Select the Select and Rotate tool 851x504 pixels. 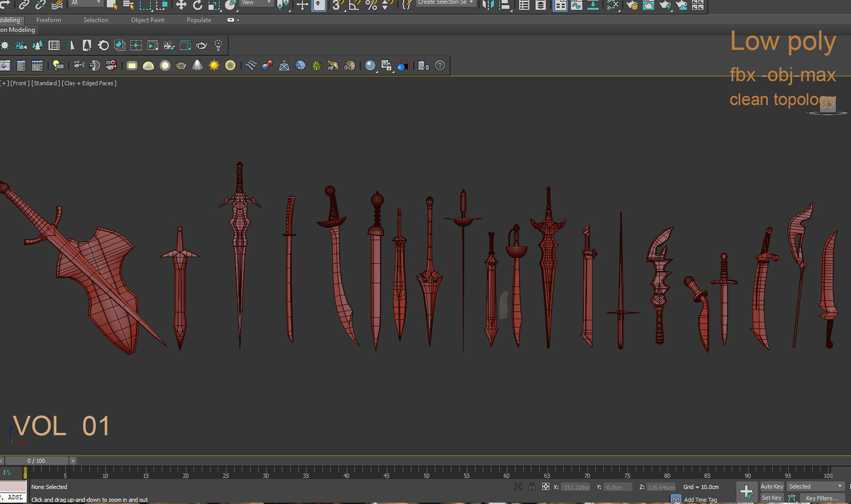197,6
